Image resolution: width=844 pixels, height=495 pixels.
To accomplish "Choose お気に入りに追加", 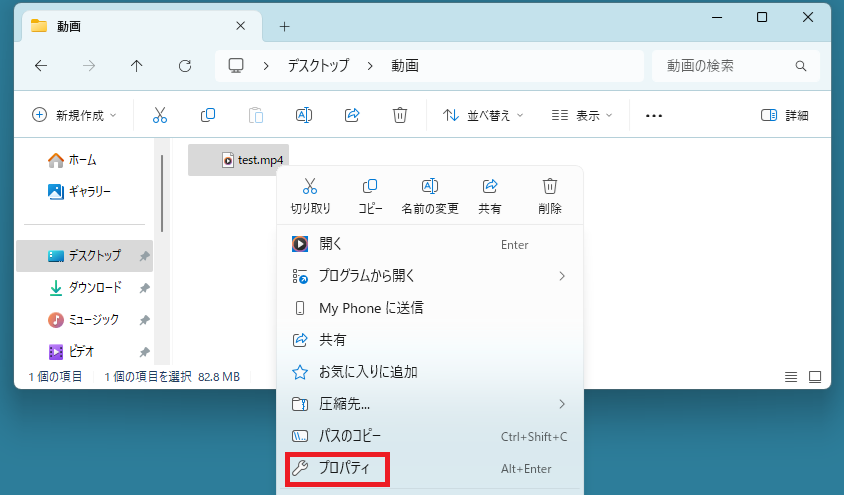I will (x=430, y=372).
